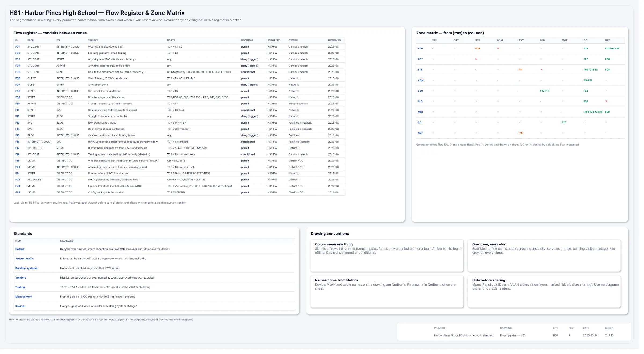The height and width of the screenshot is (354, 644).
Task: Click the STU row label in zone matrix
Action: [420, 49]
